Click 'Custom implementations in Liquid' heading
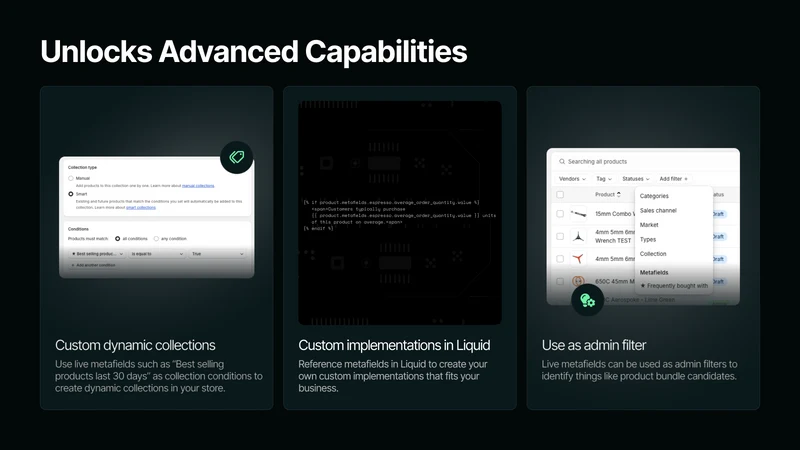Viewport: 800px width, 450px height. click(x=394, y=345)
